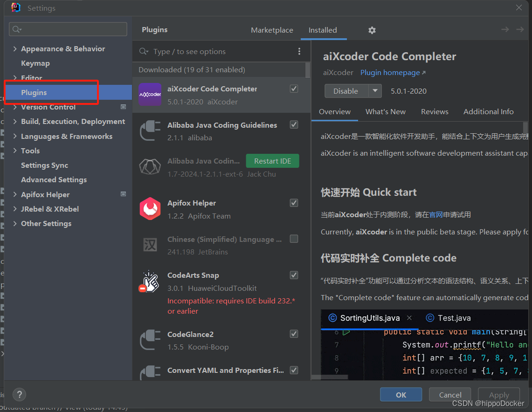Click the Convert YAML and Properties plugin icon

150,372
